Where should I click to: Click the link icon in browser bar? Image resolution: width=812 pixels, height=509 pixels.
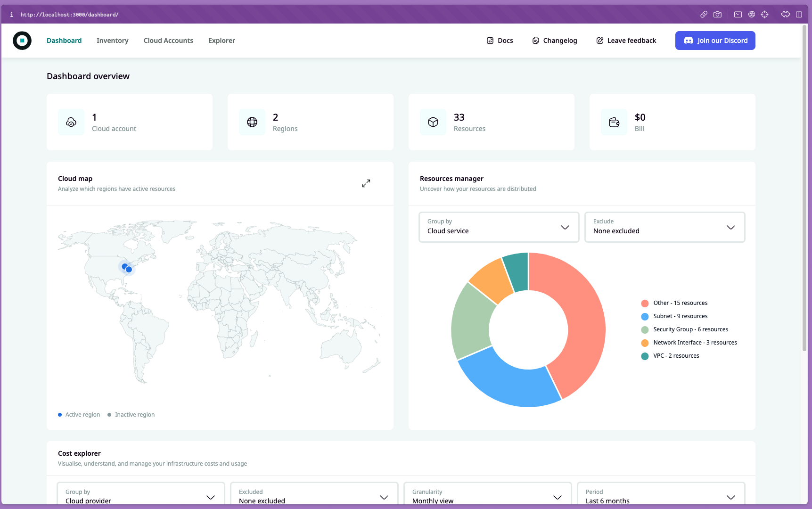pos(704,15)
